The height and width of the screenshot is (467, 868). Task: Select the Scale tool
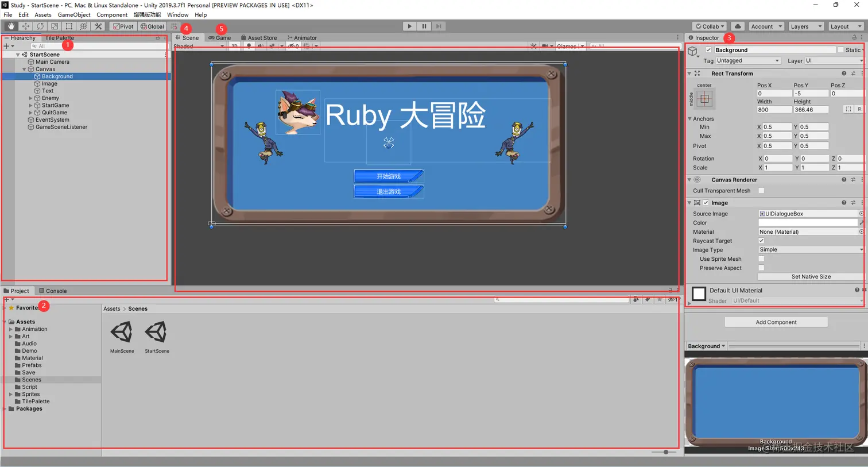click(x=55, y=26)
